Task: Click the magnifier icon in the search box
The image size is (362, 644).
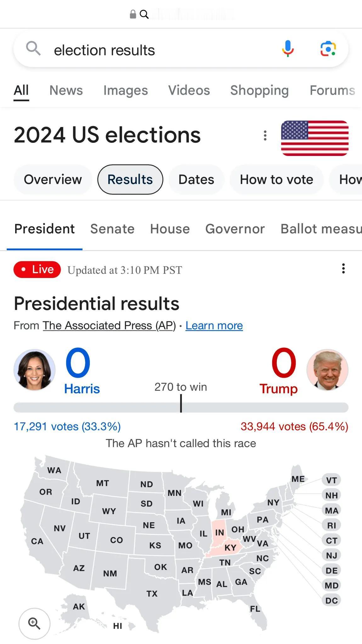Action: click(x=33, y=48)
